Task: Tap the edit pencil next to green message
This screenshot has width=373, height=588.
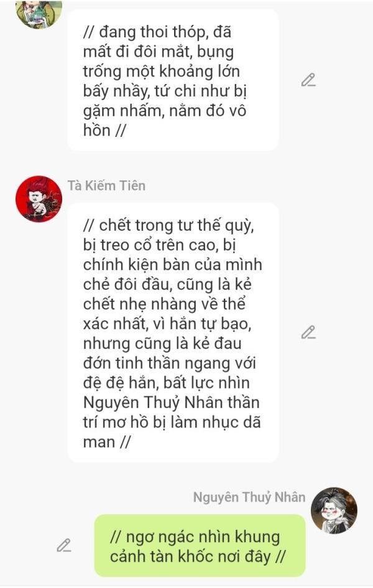Action: 63,545
